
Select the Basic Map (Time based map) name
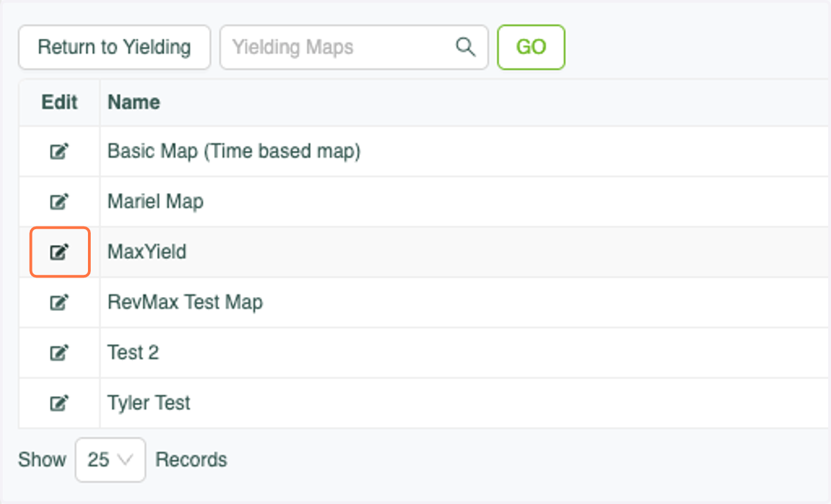coord(234,151)
